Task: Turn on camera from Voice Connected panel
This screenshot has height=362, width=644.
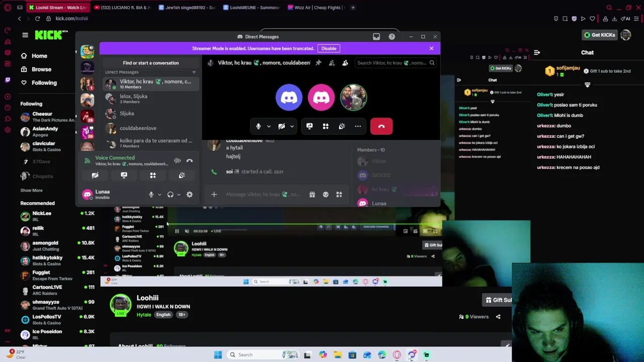Action: 95,175
